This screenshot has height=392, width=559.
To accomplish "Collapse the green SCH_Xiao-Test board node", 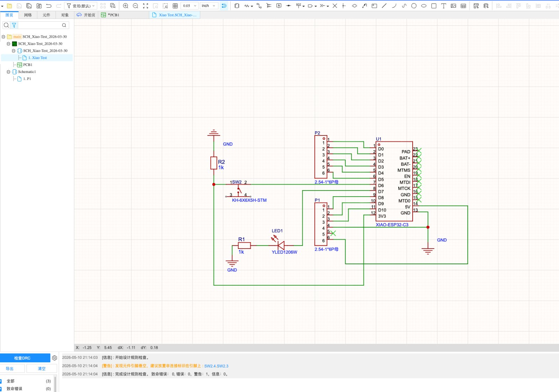I will click(x=8, y=44).
